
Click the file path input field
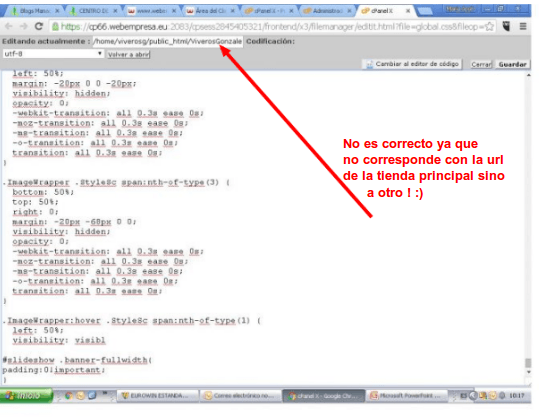168,41
